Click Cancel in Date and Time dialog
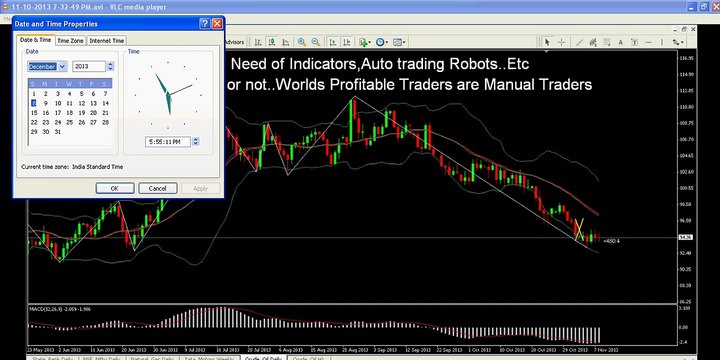 (158, 188)
